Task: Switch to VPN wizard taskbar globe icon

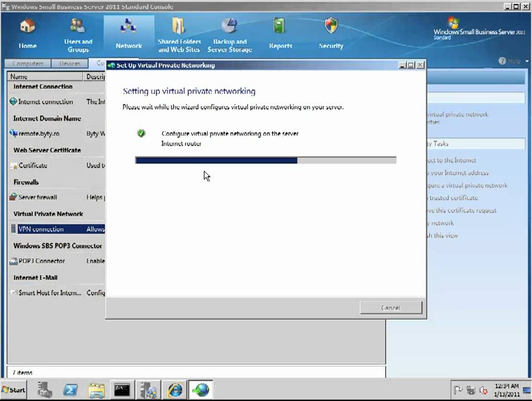Action: point(201,390)
